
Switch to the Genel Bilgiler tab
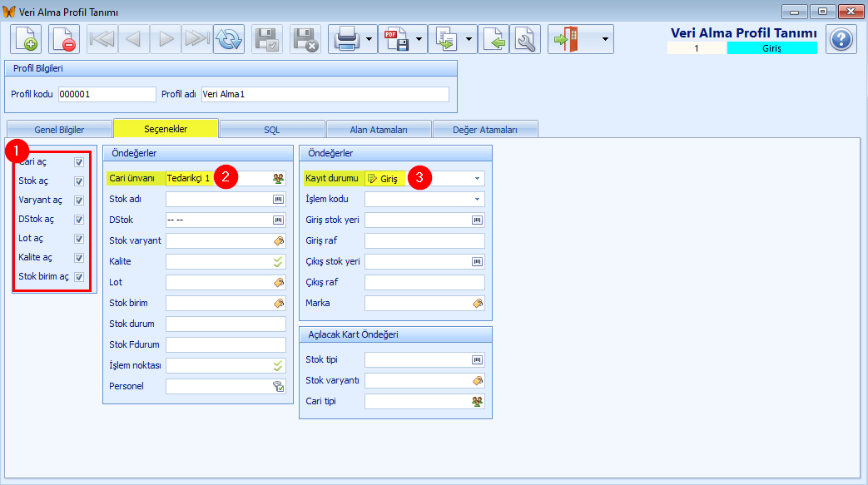[x=59, y=130]
